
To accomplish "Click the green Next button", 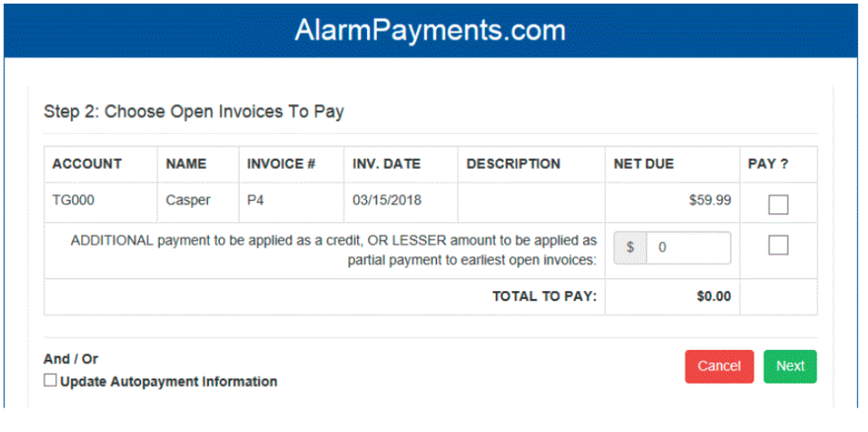I will click(x=789, y=366).
